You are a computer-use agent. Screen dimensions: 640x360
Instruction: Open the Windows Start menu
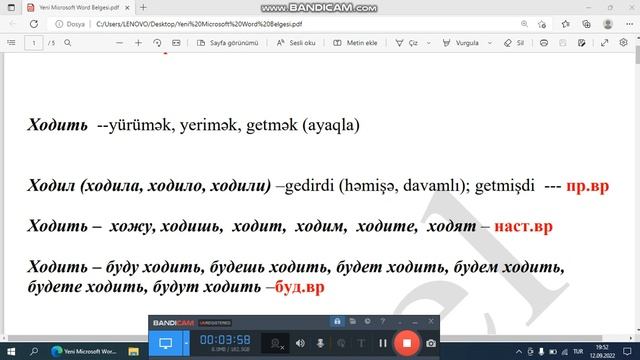coord(11,351)
